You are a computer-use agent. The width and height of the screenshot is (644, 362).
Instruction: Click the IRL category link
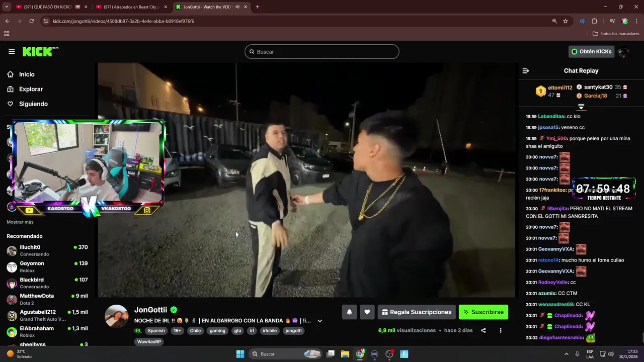138,331
